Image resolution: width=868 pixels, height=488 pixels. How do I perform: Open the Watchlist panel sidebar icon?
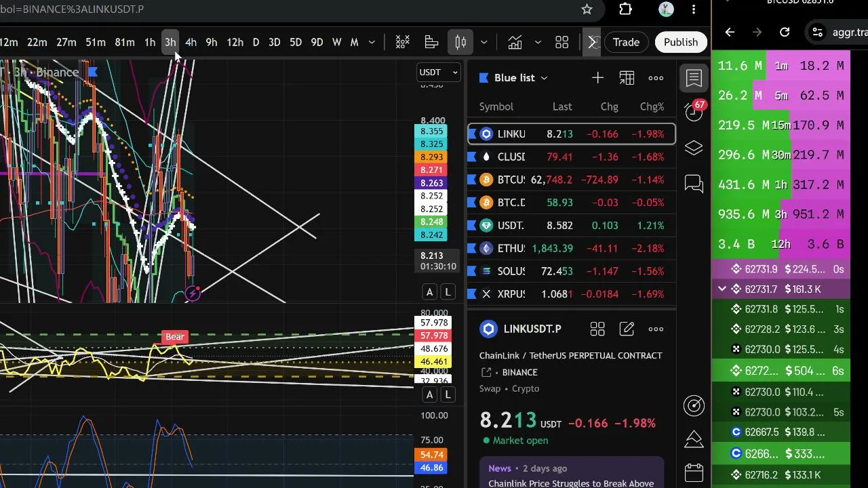(x=694, y=77)
